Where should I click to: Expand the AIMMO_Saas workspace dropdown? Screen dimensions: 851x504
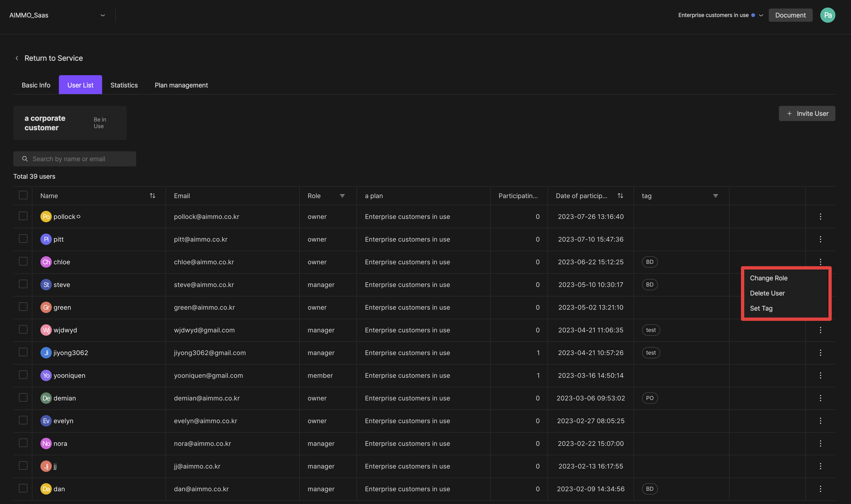pos(103,15)
